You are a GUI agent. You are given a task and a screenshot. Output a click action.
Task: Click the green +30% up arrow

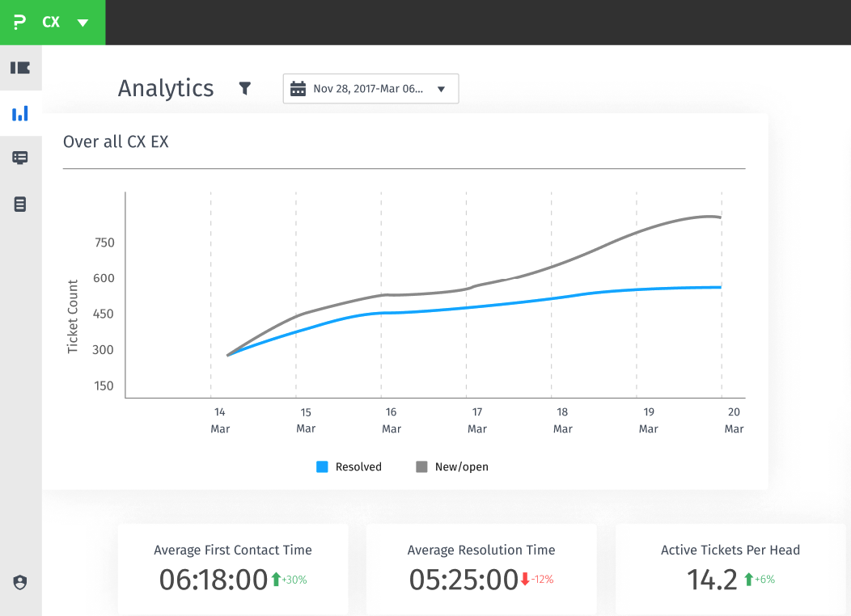[x=276, y=580]
